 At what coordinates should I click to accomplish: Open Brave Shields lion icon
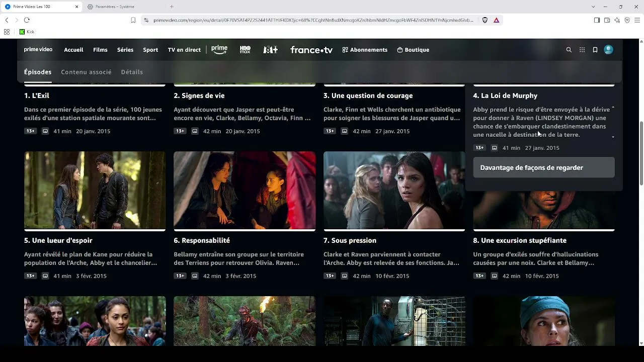click(x=485, y=20)
